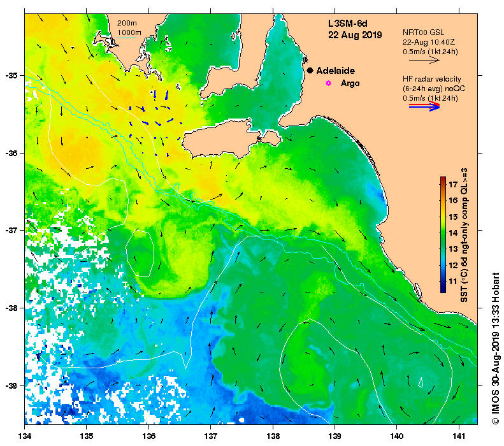Click the '138' longitude axis label
This screenshot has width=504, height=446.
pyautogui.click(x=273, y=436)
